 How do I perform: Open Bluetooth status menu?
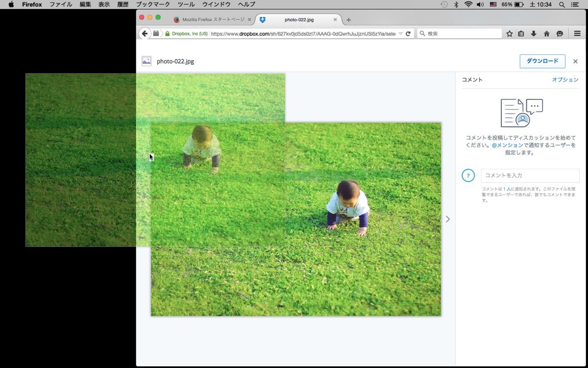[456, 4]
